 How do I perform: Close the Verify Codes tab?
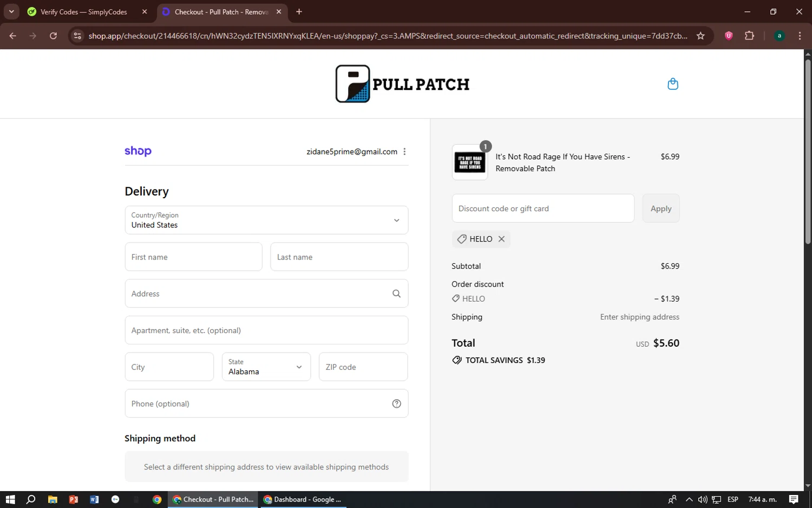coord(145,11)
